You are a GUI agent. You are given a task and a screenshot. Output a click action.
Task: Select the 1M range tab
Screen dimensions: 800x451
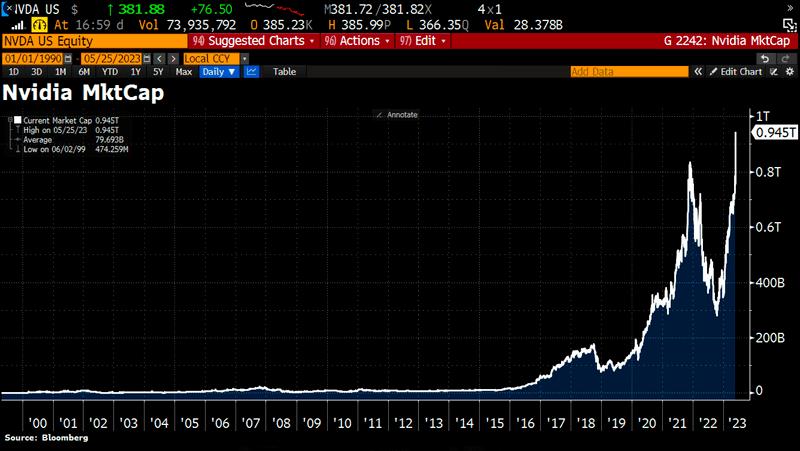(x=60, y=72)
